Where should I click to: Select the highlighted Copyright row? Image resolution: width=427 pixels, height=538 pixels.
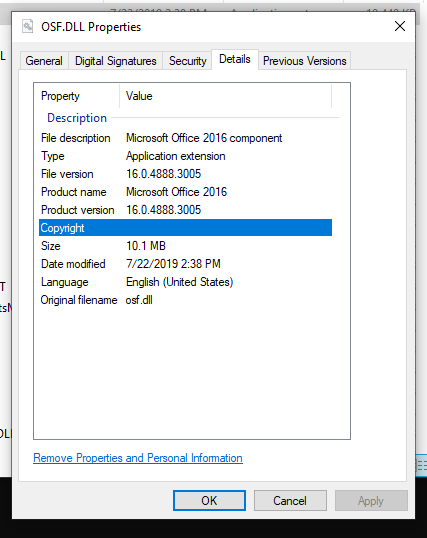coord(185,228)
